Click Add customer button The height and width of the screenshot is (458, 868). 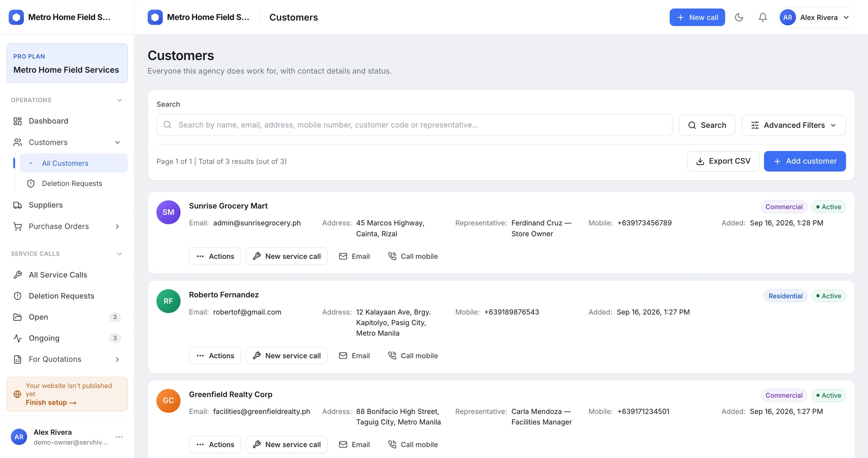coord(805,161)
